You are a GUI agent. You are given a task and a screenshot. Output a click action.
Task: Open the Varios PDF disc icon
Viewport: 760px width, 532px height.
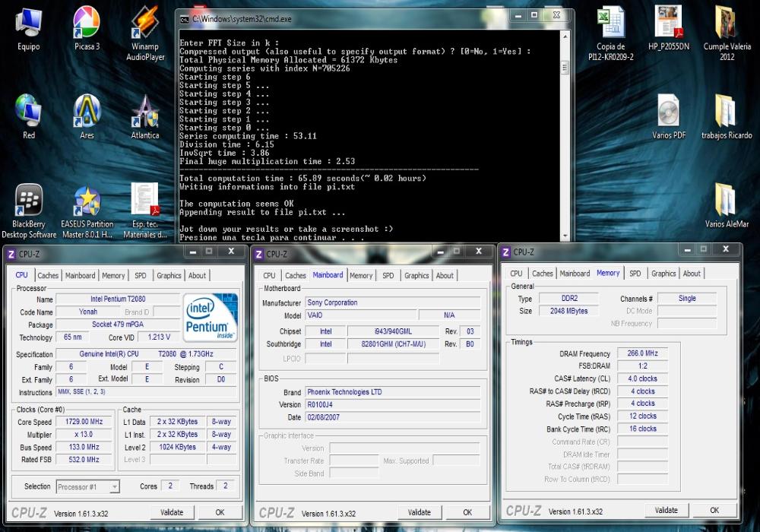(x=668, y=116)
